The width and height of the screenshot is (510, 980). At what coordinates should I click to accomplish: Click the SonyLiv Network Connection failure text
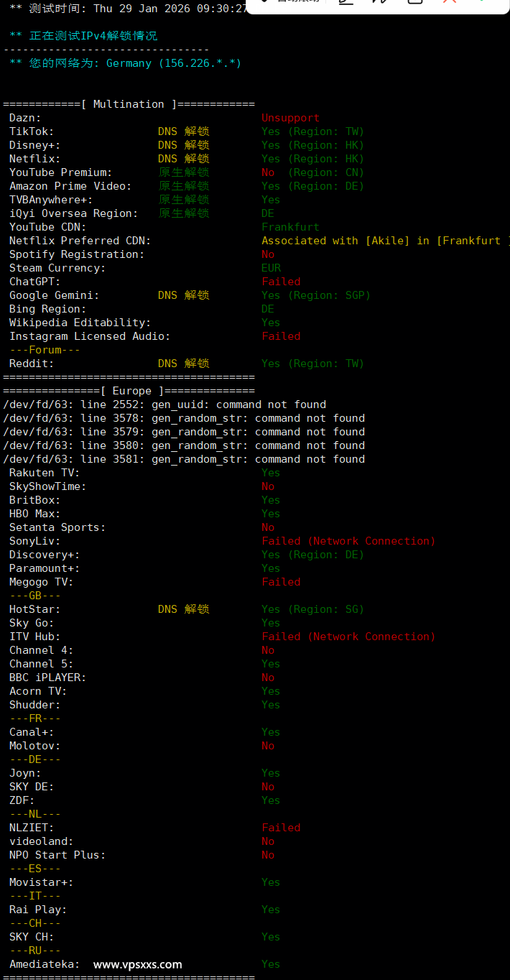click(348, 541)
